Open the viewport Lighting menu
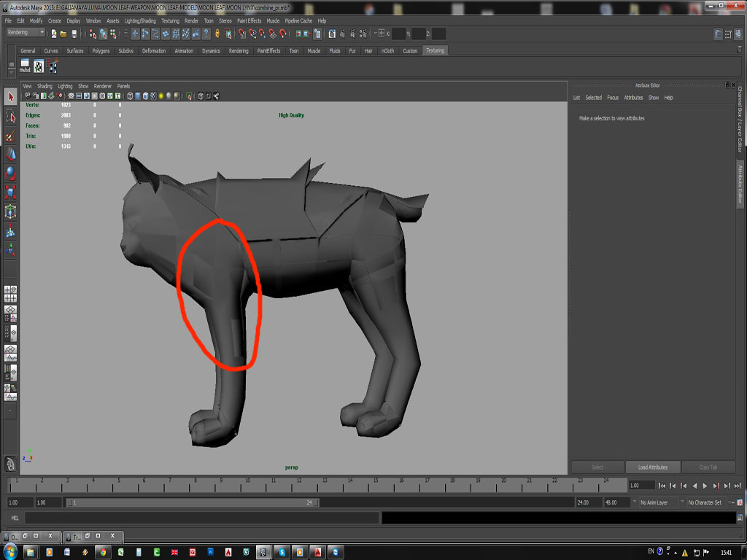747x560 pixels. click(x=65, y=86)
